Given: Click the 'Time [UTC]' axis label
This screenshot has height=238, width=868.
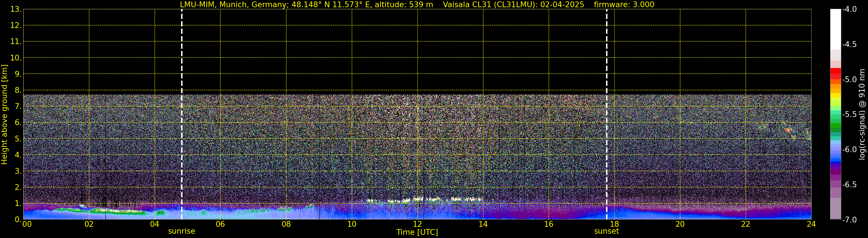Looking at the screenshot, I should click(x=417, y=232).
